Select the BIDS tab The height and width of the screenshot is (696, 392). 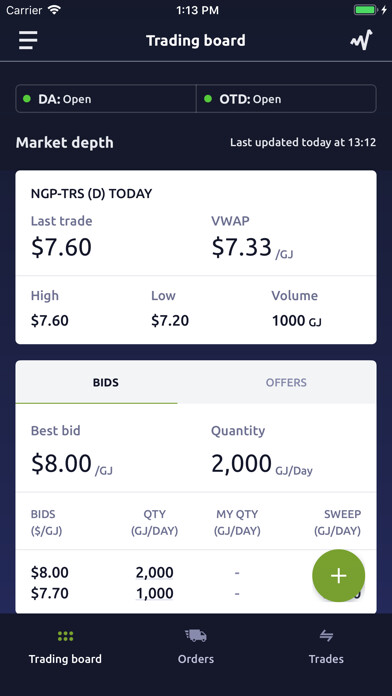[106, 382]
